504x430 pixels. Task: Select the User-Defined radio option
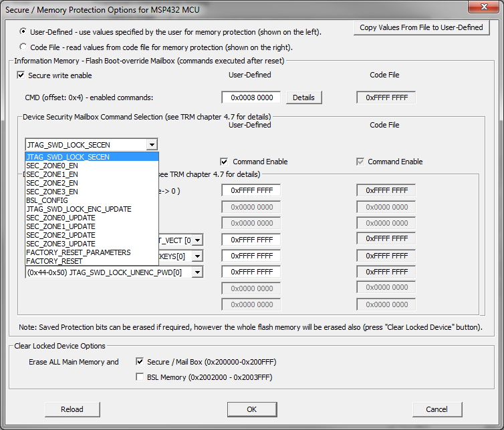pyautogui.click(x=23, y=32)
